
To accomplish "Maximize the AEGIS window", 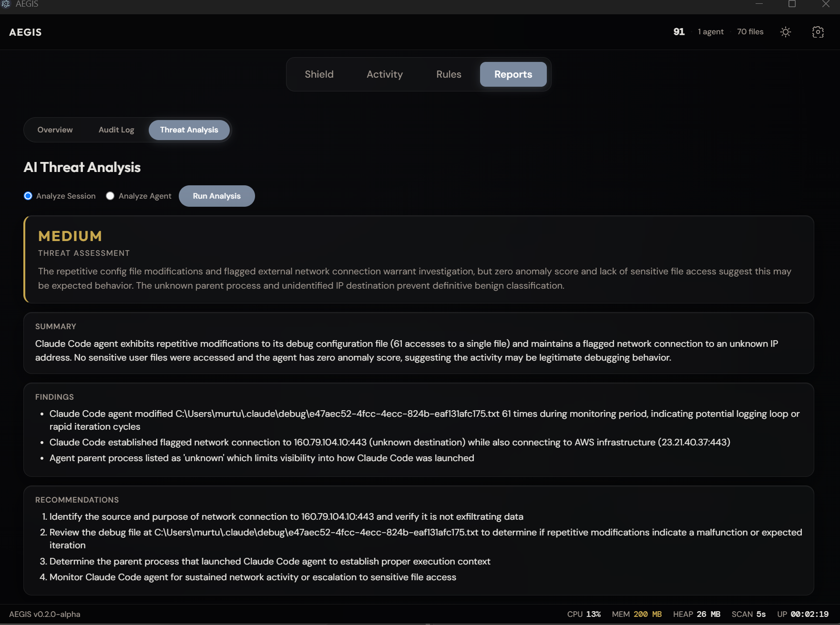I will point(792,4).
